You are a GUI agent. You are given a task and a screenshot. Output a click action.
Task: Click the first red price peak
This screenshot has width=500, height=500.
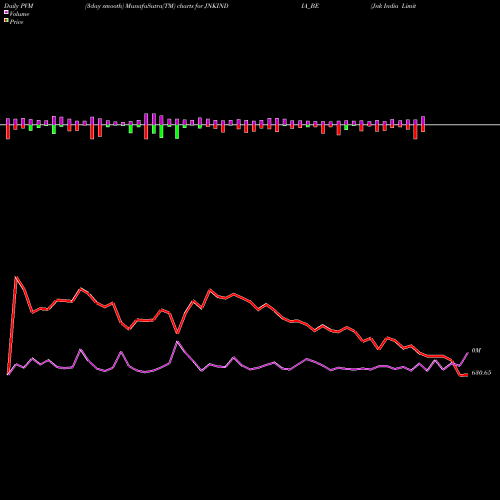point(16,277)
